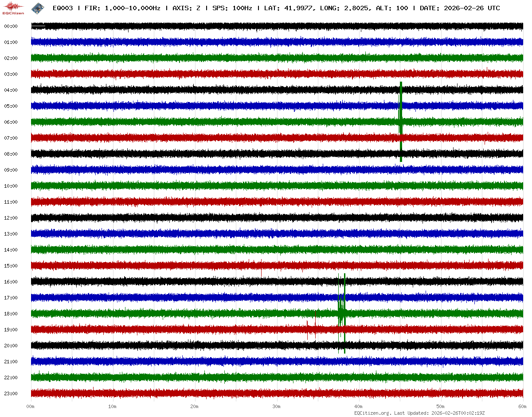Select the 12:00 hour label

tap(11, 218)
